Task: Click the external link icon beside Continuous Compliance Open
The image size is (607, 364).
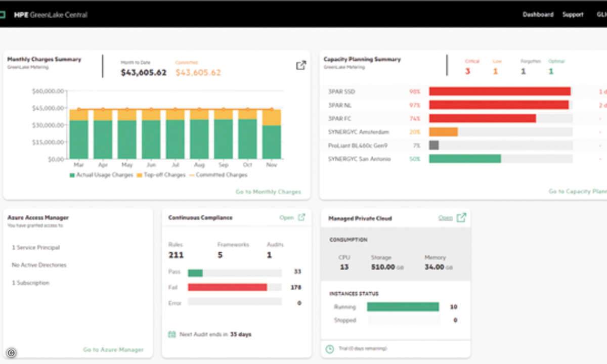Action: pyautogui.click(x=301, y=217)
